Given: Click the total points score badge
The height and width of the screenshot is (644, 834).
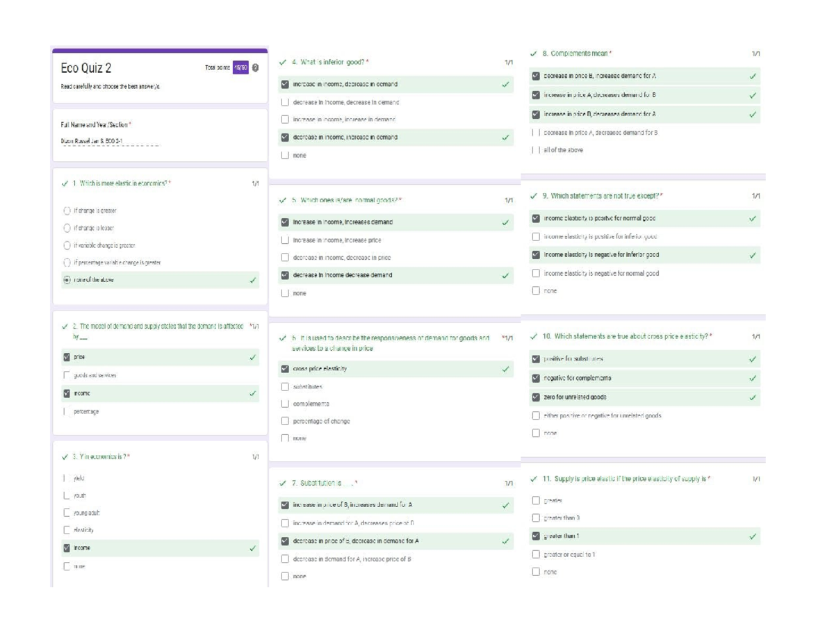Looking at the screenshot, I should pyautogui.click(x=239, y=68).
